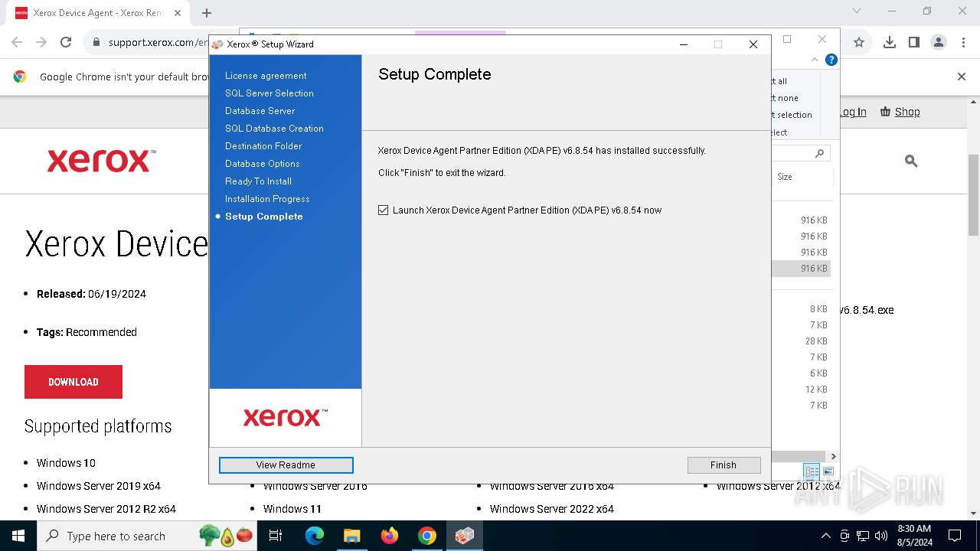The height and width of the screenshot is (551, 980).
Task: Open the View Readme button
Action: pos(286,465)
